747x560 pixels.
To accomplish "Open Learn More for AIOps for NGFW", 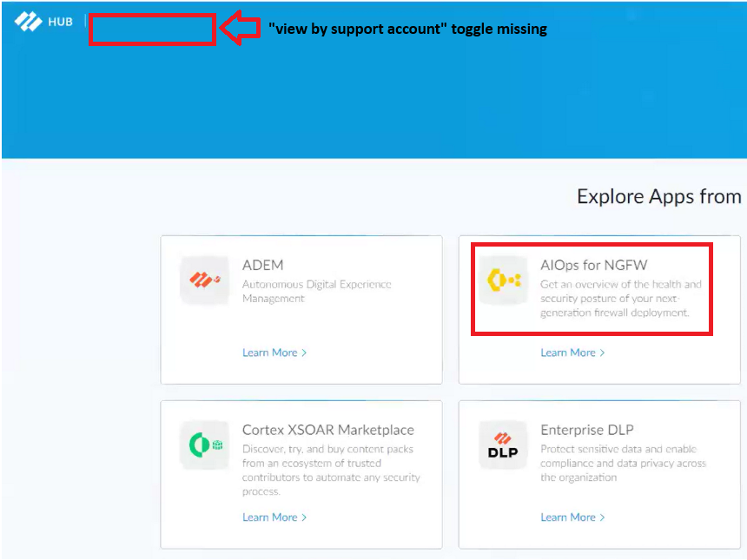I will [571, 352].
